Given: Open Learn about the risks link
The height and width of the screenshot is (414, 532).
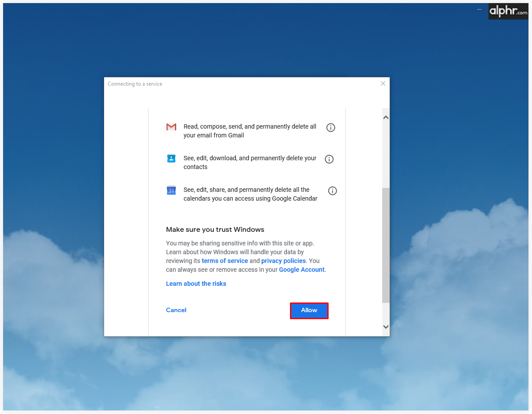Looking at the screenshot, I should (196, 284).
